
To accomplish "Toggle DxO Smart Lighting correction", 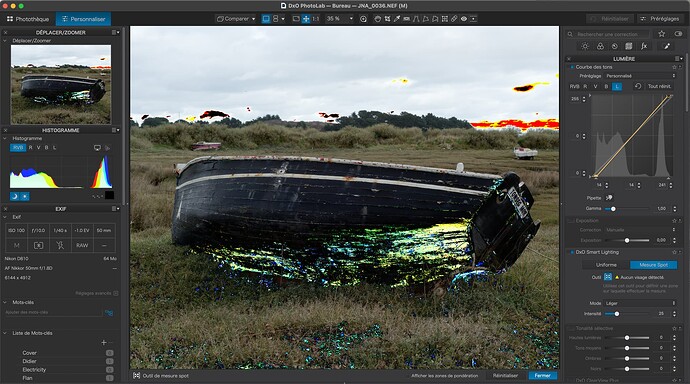I will pyautogui.click(x=572, y=252).
